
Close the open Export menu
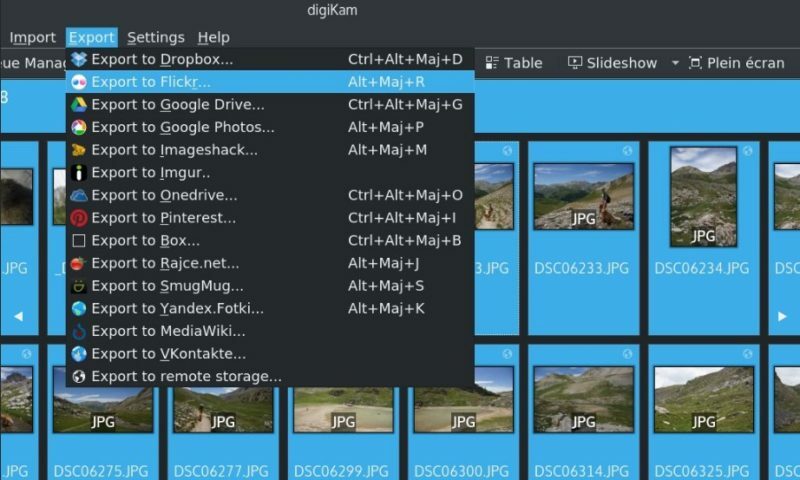(x=91, y=37)
